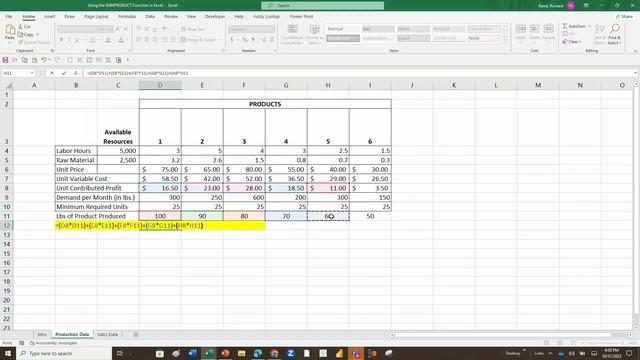The height and width of the screenshot is (360, 640).
Task: Open the Find & Select menu
Action: (614, 34)
